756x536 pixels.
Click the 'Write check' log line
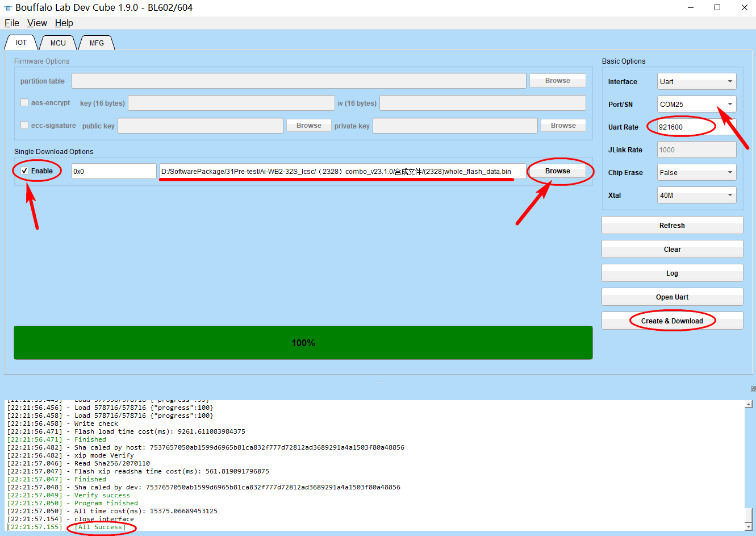pos(62,423)
